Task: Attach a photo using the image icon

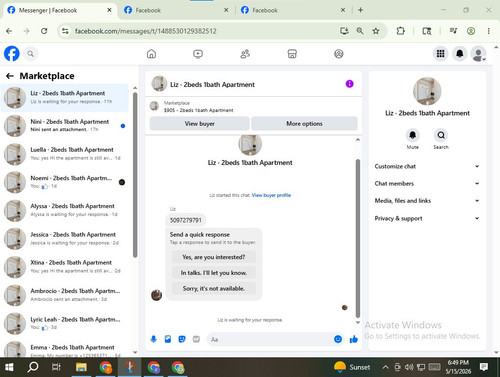Action: pos(168,339)
